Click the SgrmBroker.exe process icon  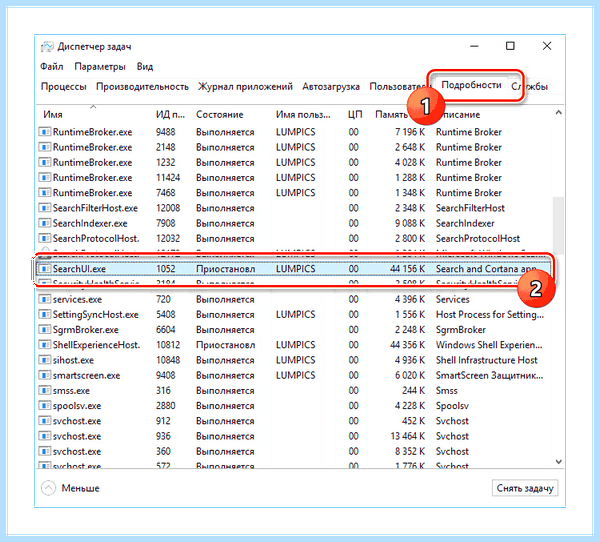[44, 330]
